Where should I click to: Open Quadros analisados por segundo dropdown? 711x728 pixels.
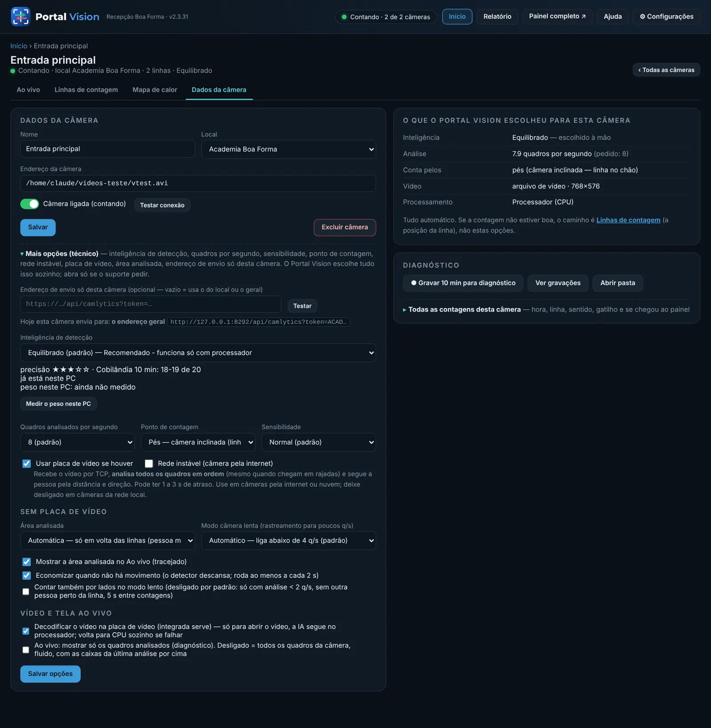tap(77, 442)
